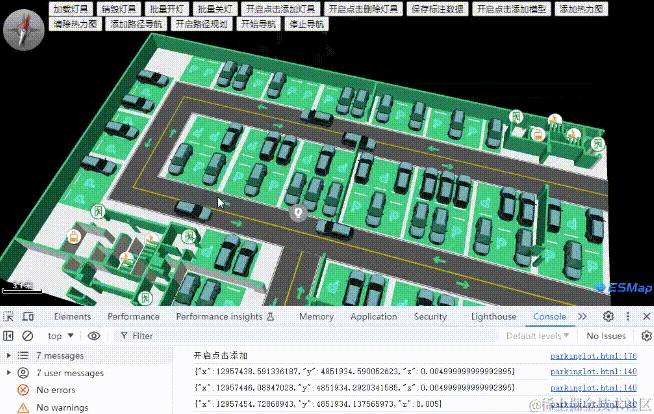Viewport: 654px width, 414px height.
Task: Switch to the Lighthouse tab
Action: (494, 316)
